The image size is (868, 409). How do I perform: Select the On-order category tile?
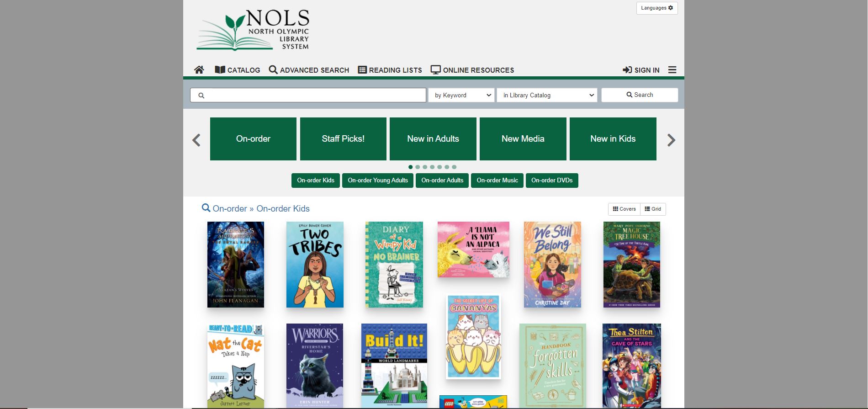click(x=253, y=139)
